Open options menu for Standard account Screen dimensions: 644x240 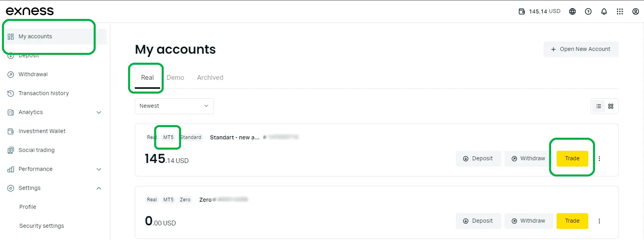pos(599,159)
